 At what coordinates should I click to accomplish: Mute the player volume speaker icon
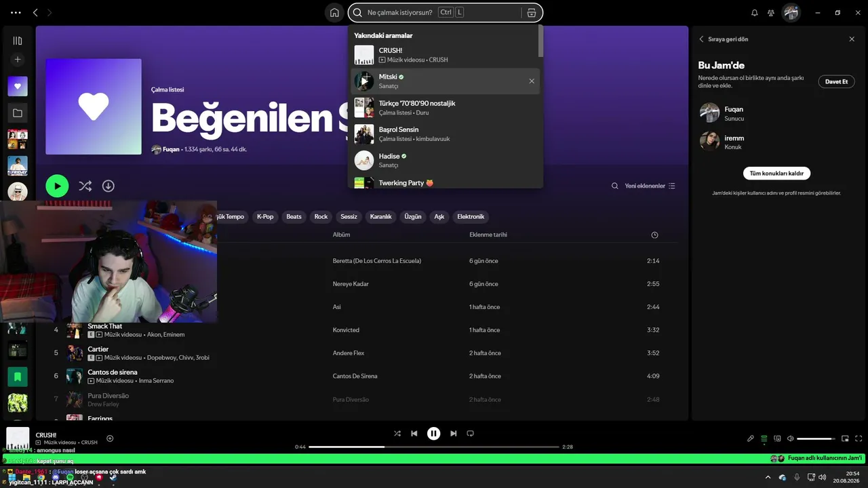(790, 439)
